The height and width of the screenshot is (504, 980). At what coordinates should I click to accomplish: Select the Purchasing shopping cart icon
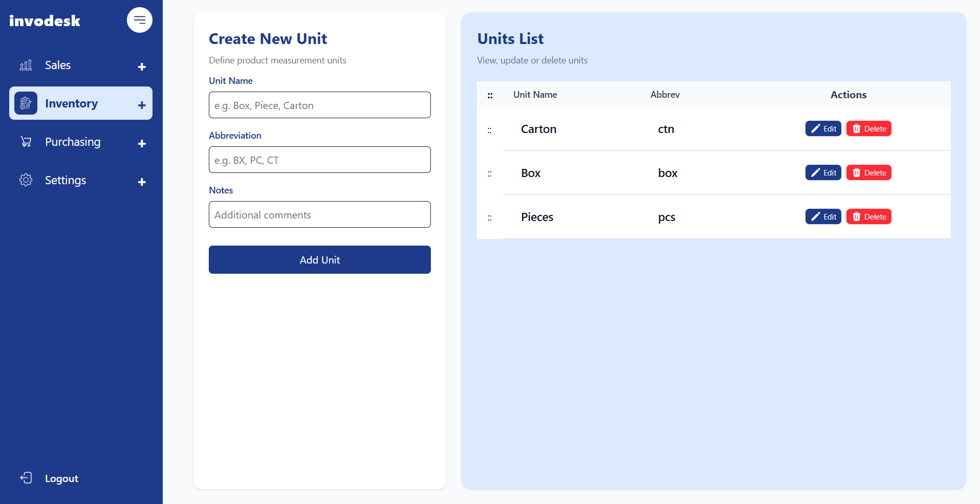coord(25,141)
